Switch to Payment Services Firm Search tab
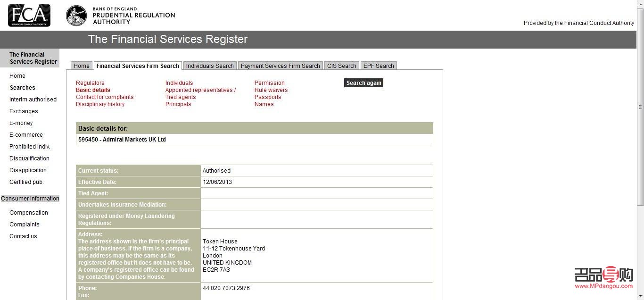 point(280,66)
